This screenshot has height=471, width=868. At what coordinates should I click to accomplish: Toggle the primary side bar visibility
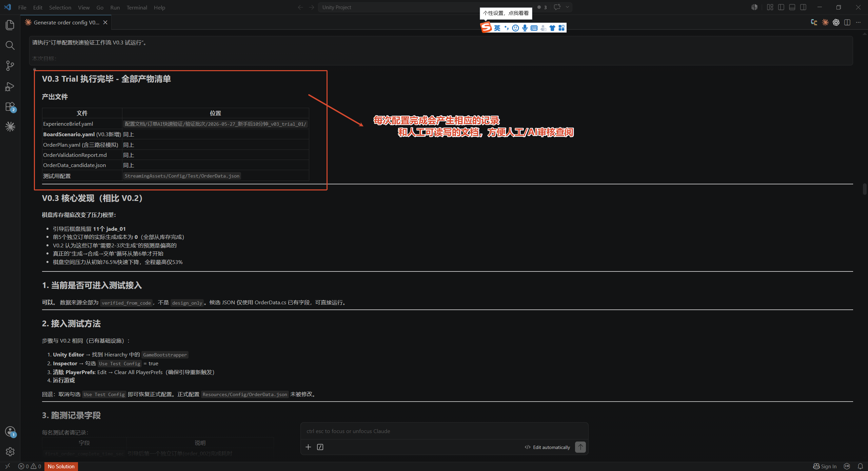(x=781, y=7)
